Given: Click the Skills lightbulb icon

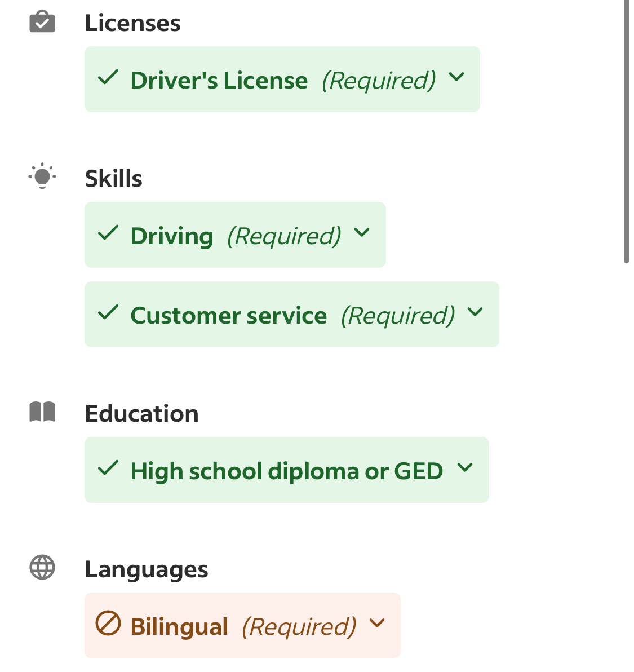Looking at the screenshot, I should 42,176.
